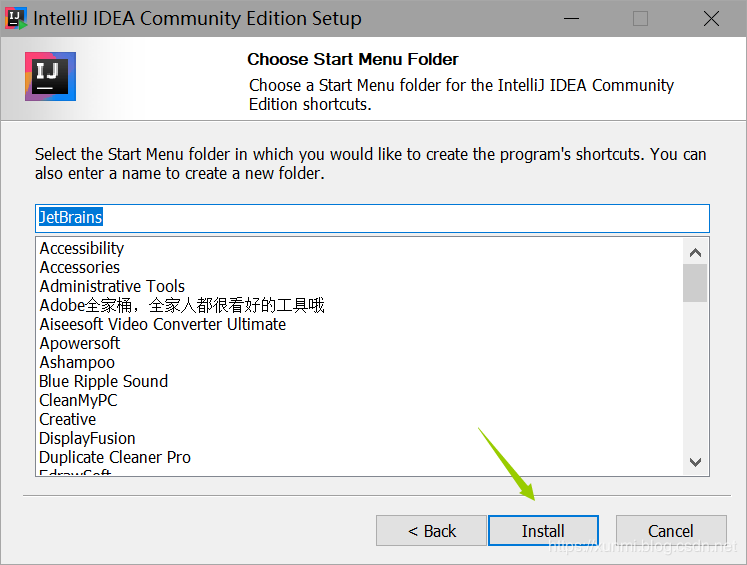This screenshot has height=565, width=747.
Task: Click the IntelliJ IDEA title bar icon
Action: [x=16, y=19]
